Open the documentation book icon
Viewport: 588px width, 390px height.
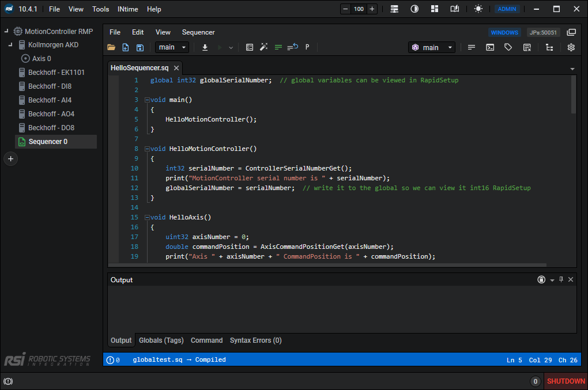(454, 9)
